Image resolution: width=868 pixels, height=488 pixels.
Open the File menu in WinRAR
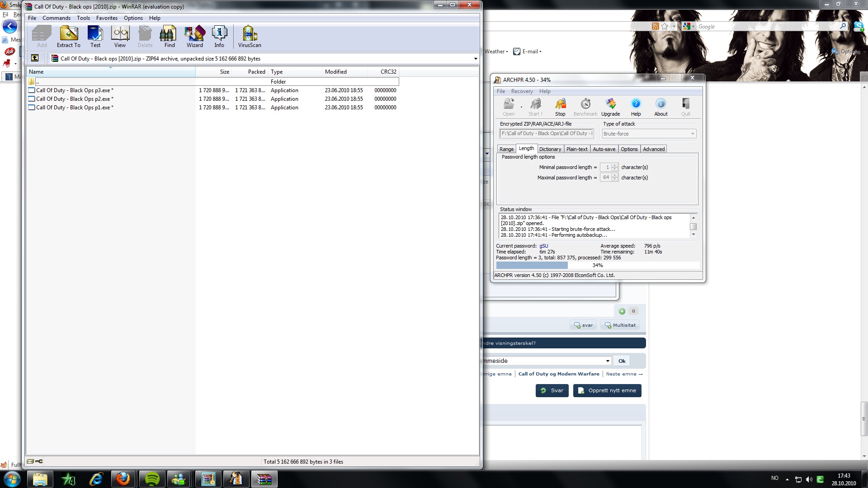[32, 18]
